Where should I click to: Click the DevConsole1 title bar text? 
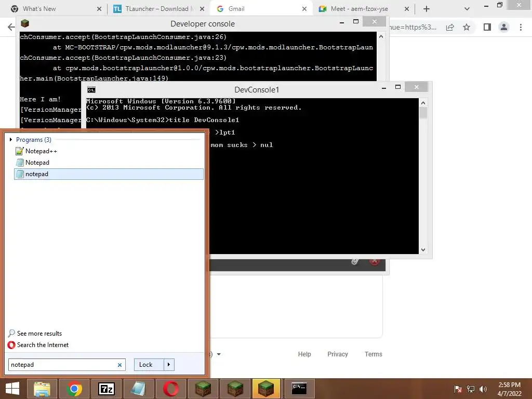click(257, 89)
